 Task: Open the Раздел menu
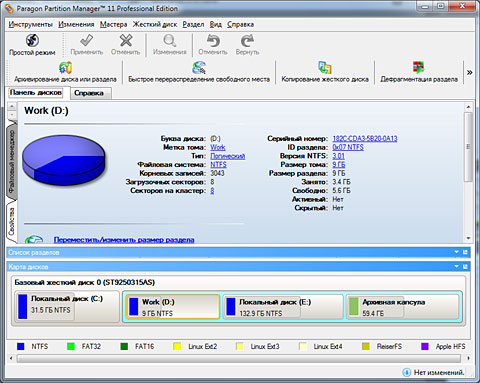pyautogui.click(x=193, y=24)
